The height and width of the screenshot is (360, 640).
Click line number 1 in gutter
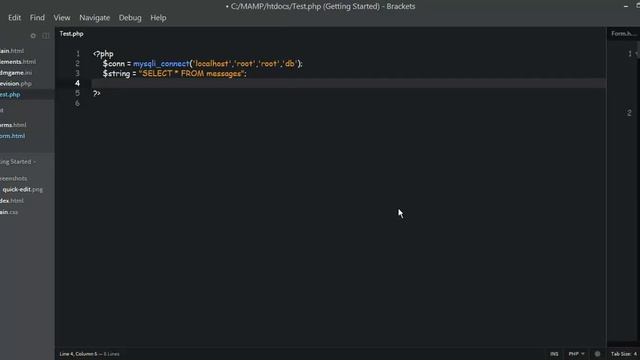click(x=78, y=54)
